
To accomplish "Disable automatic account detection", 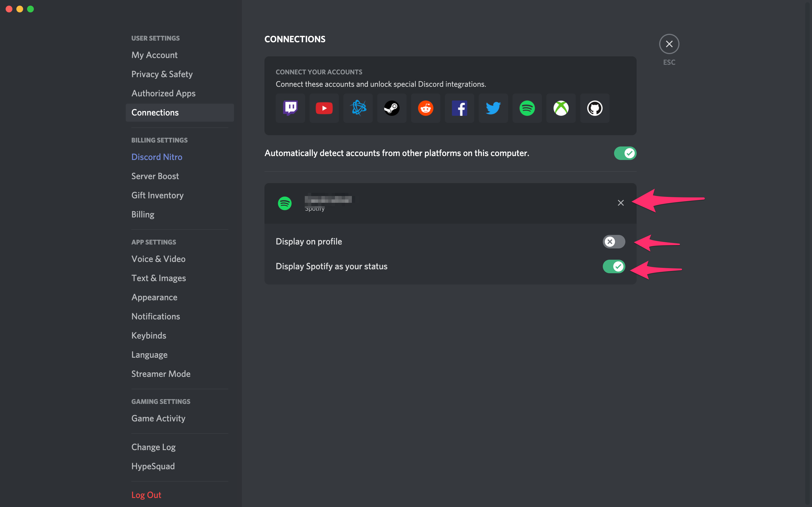I will (x=625, y=153).
